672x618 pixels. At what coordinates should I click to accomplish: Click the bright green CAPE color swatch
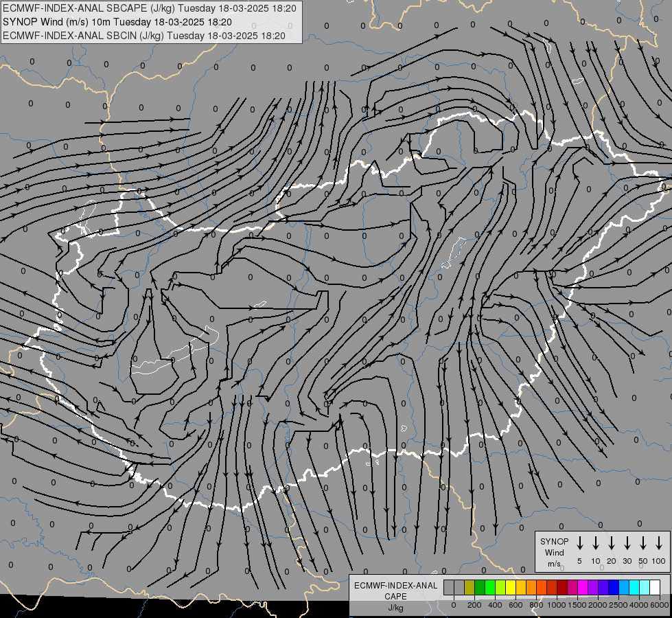(x=490, y=587)
